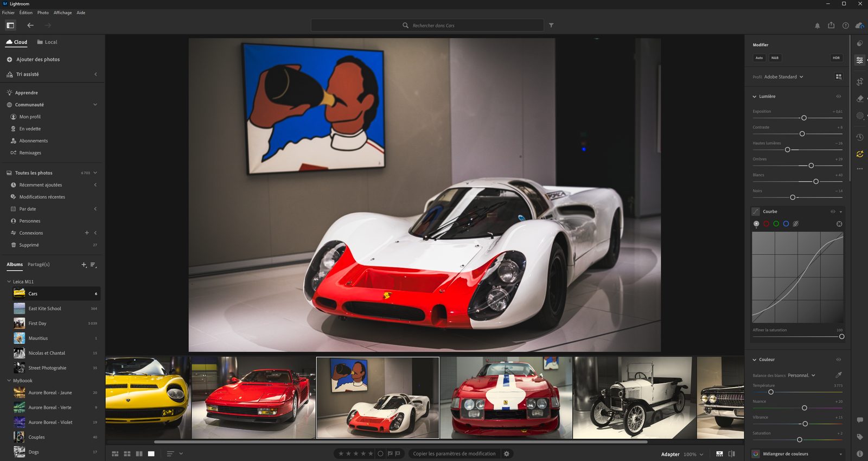Toggle the left sidebar panel icon

(x=10, y=25)
